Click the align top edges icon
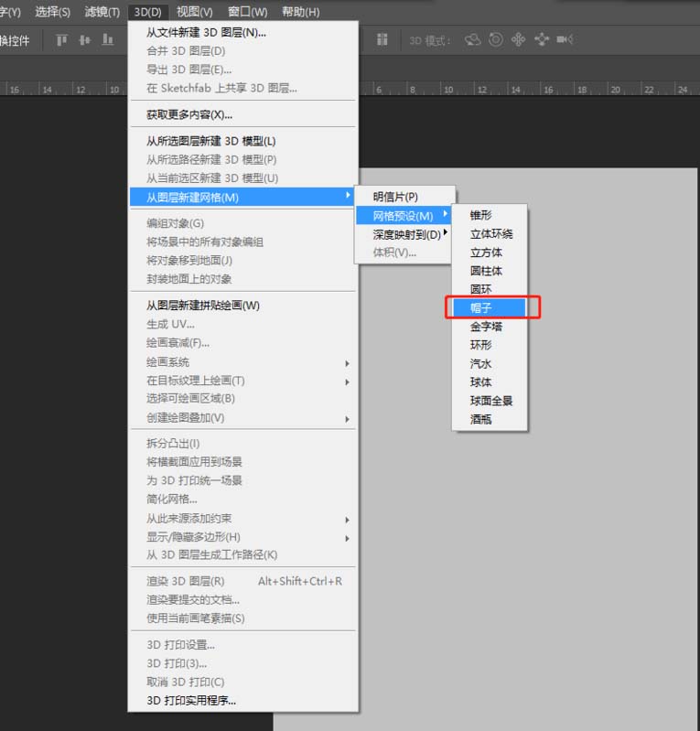This screenshot has width=700, height=731. click(x=62, y=39)
